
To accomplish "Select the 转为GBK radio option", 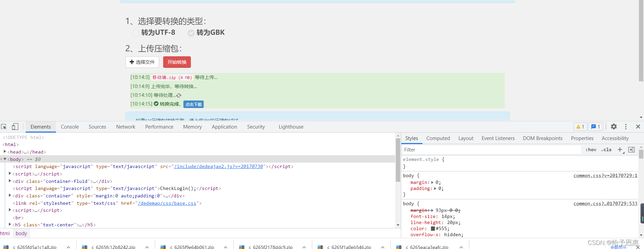I will coord(191,33).
